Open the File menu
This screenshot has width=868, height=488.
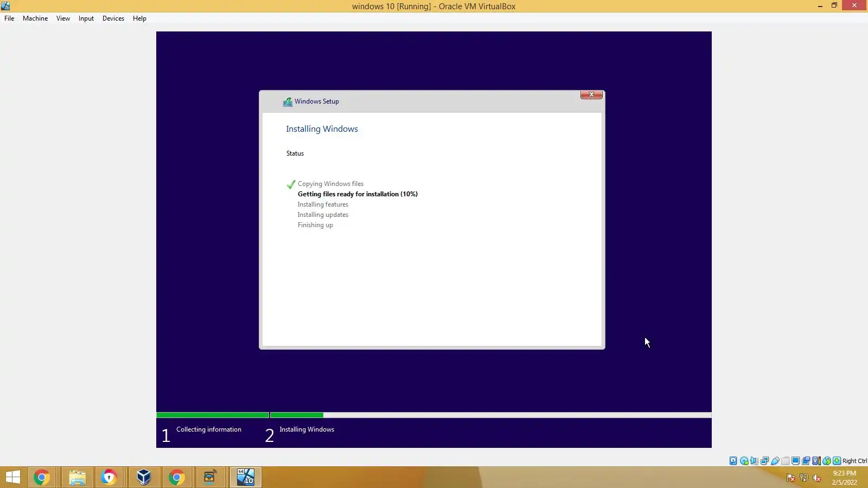pyautogui.click(x=9, y=18)
